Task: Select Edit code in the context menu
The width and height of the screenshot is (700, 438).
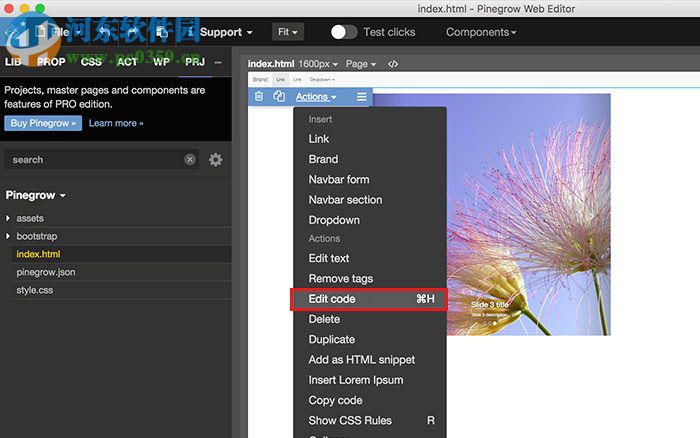Action: [x=370, y=299]
